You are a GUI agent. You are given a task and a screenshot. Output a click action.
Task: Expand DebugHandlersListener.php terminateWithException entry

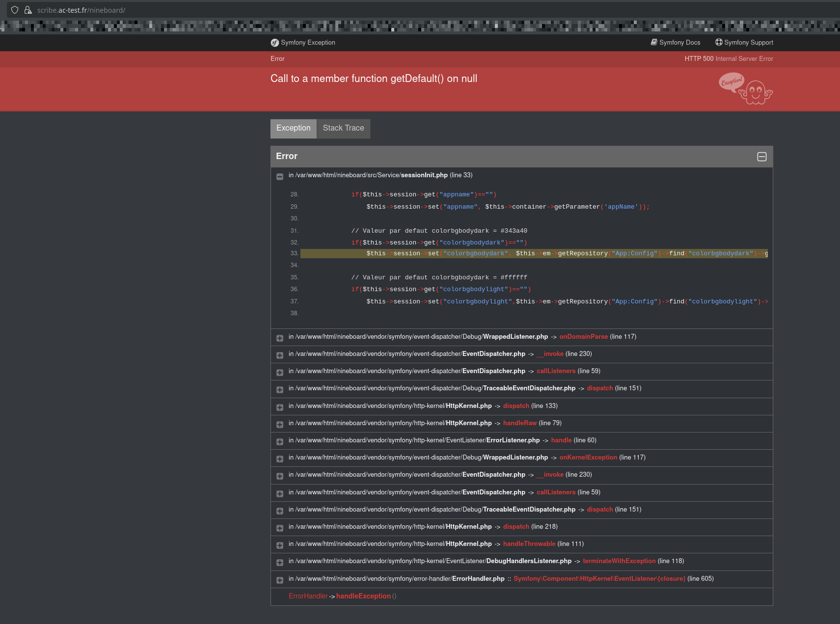280,562
